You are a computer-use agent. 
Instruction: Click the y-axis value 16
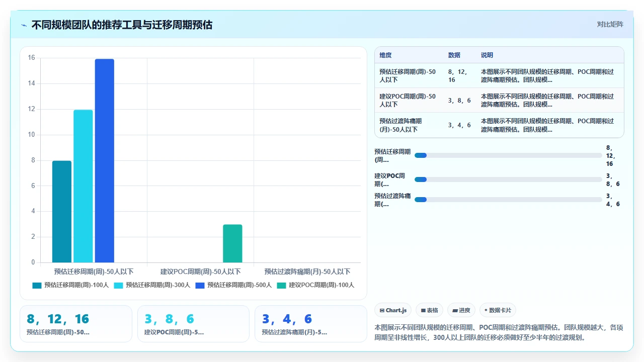pyautogui.click(x=31, y=58)
